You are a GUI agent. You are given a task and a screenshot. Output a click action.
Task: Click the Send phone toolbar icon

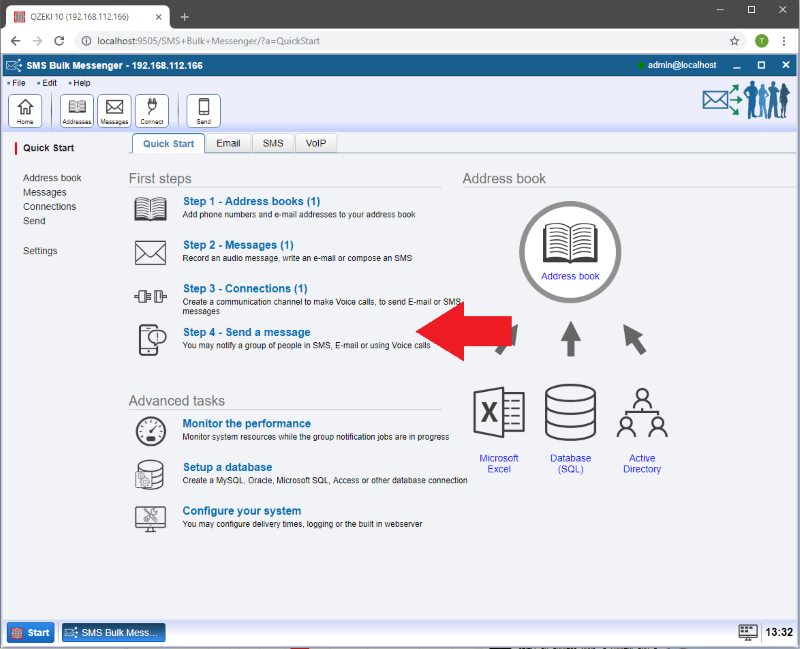tap(204, 110)
